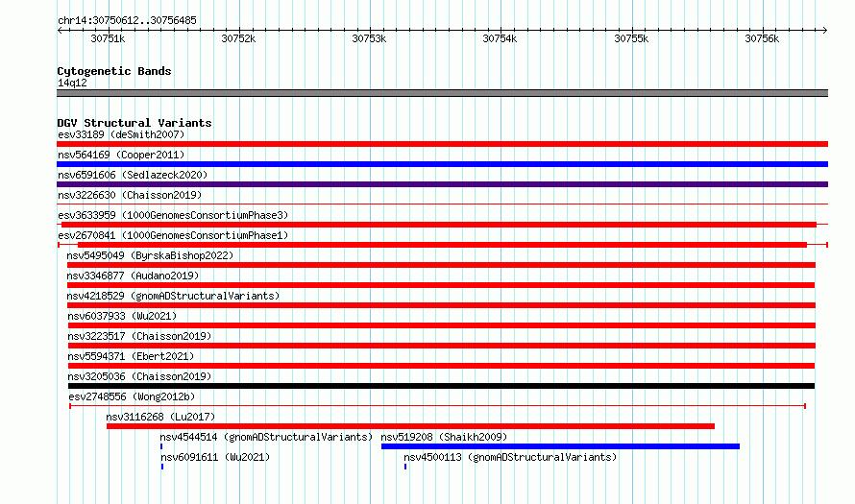Select the nsv3223517 red variant bar
This screenshot has width=855, height=504.
(x=442, y=346)
